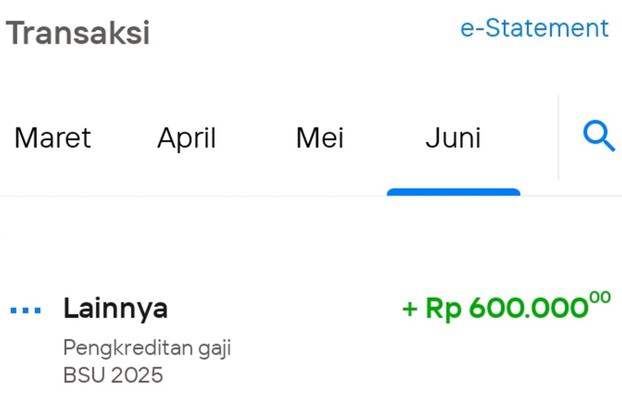This screenshot has width=622, height=407.
Task: Show transactions for Mei
Action: point(319,138)
